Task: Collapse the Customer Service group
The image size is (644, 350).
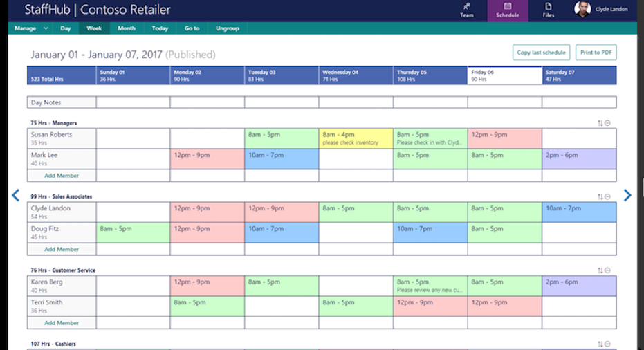Action: (607, 270)
